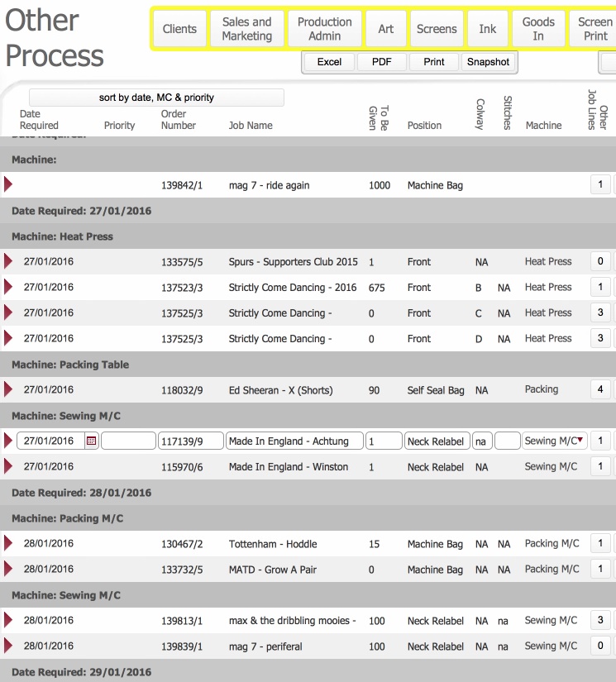Click job lines count for Ed Sheeran row
The height and width of the screenshot is (682, 616).
coord(600,389)
